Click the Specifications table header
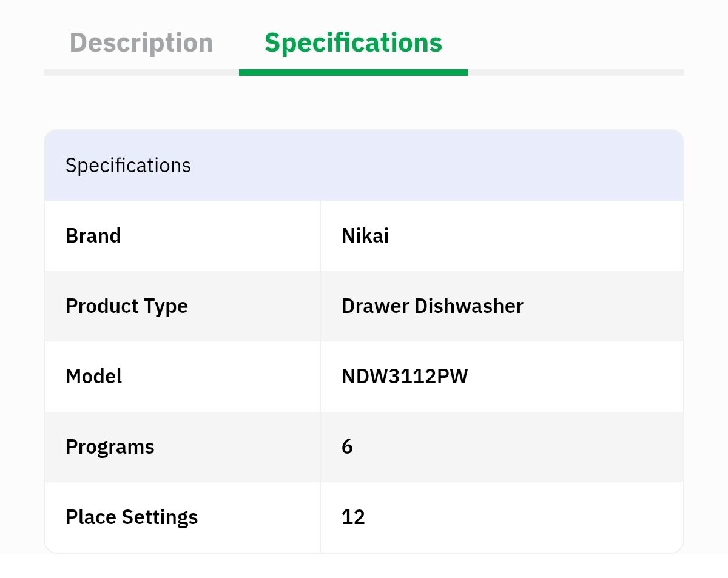This screenshot has width=728, height=578. 364,165
